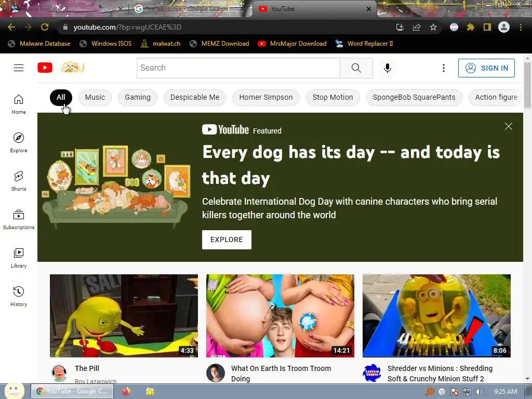Screen dimensions: 532x399
Task: Reload the page with the refresh icon
Action: [x=45, y=27]
